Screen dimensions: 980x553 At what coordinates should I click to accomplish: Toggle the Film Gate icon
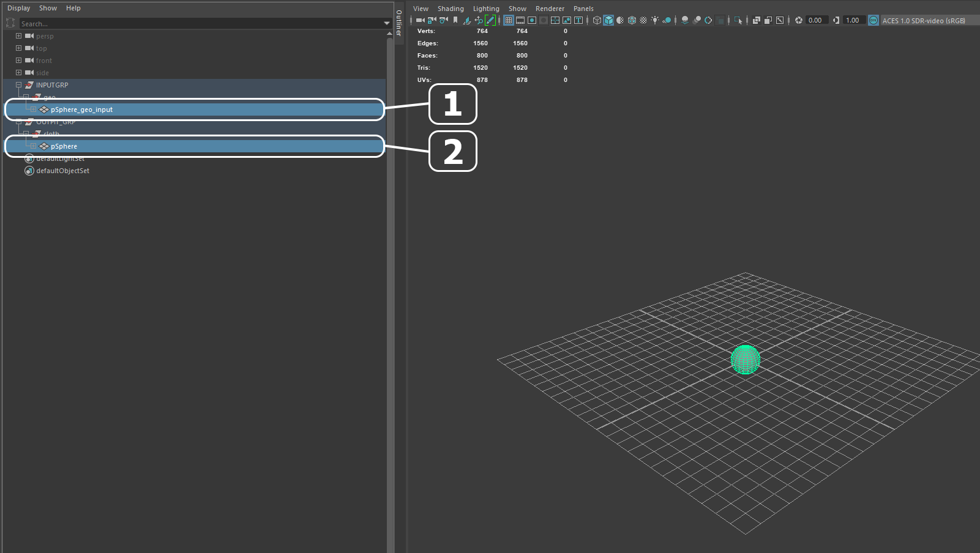520,20
